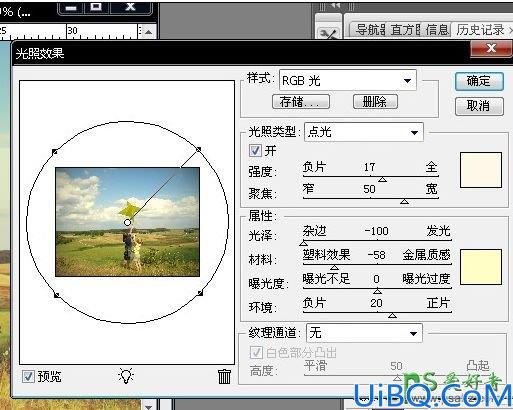Click the 强度 intensity slider handle
513x410 pixels.
click(x=382, y=179)
